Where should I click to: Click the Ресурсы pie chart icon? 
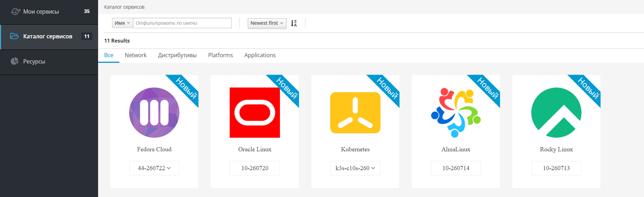click(x=14, y=61)
